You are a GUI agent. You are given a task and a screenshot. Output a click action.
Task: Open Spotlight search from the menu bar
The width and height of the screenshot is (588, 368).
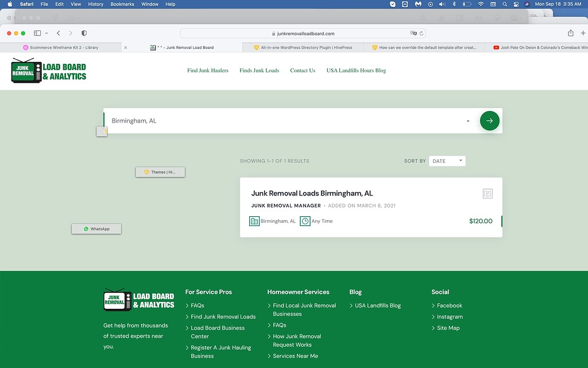tap(504, 4)
